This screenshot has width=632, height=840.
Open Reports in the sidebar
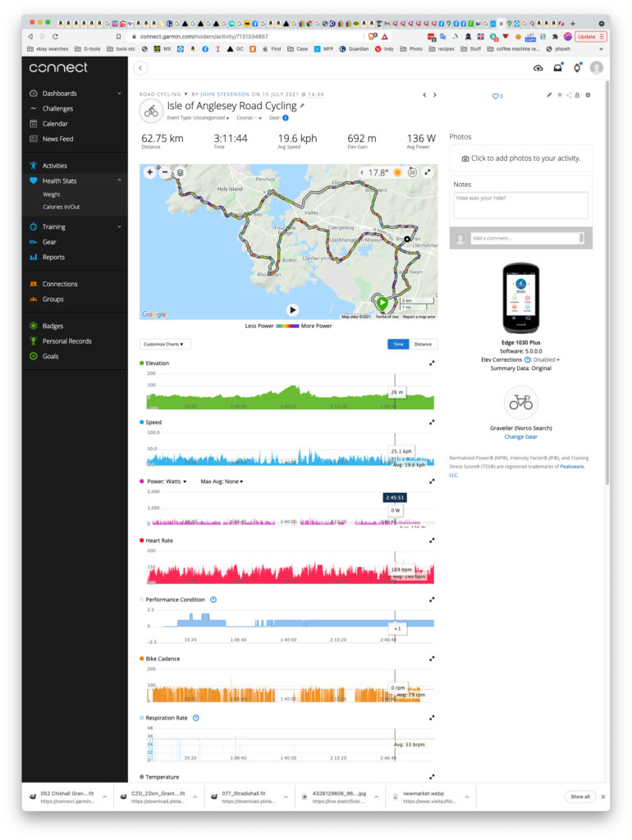pos(53,257)
